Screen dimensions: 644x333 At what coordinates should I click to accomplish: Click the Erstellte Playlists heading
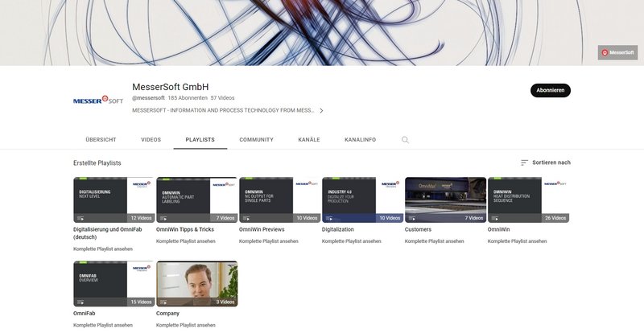[97, 163]
